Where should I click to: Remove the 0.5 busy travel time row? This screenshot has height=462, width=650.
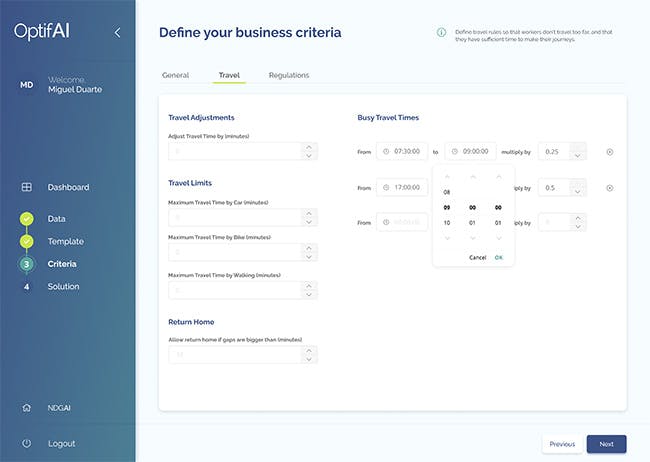[x=610, y=188]
